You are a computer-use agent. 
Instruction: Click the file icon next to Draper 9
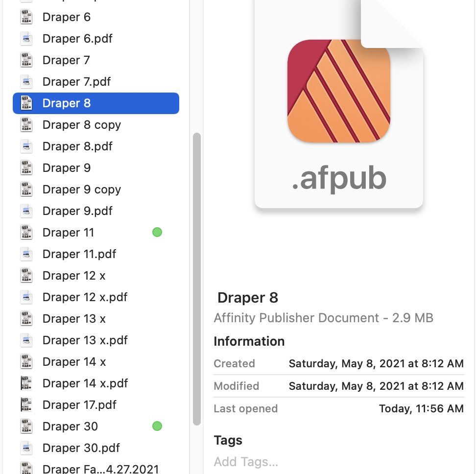[26, 168]
